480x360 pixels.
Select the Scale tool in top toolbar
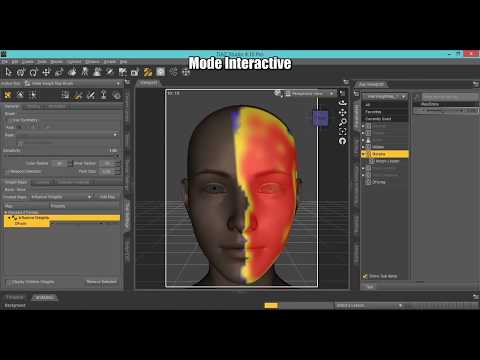[x=59, y=72]
